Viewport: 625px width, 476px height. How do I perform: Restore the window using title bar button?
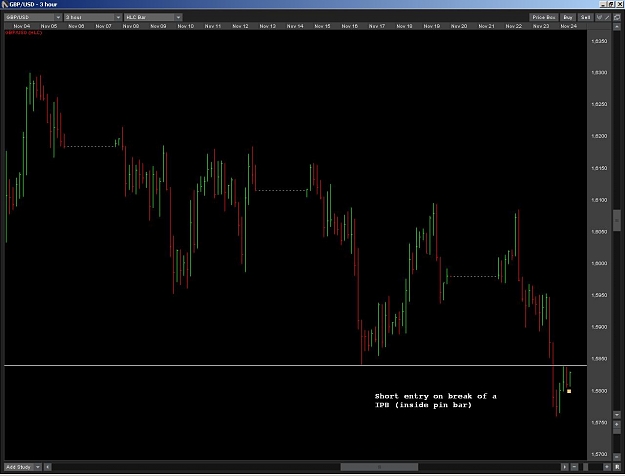(x=611, y=4)
